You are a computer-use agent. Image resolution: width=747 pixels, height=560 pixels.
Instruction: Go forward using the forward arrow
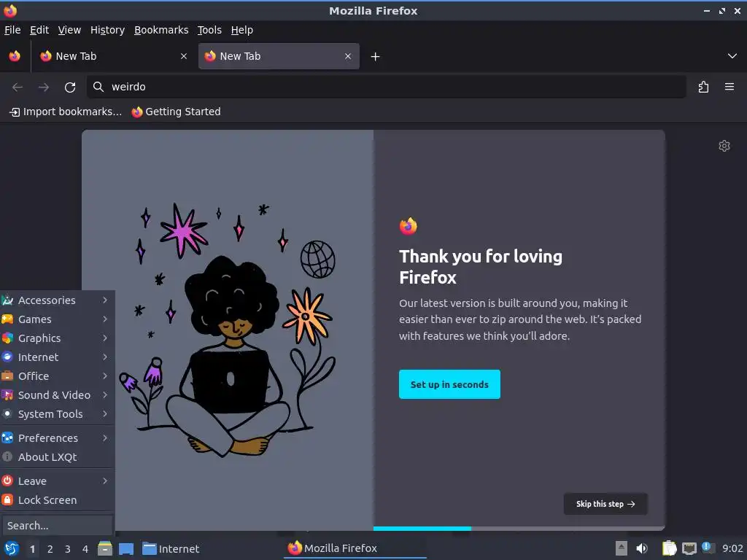coord(44,87)
